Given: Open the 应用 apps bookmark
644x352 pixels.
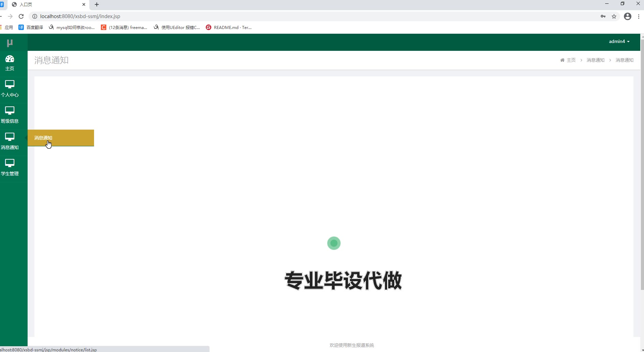Looking at the screenshot, I should pos(7,27).
